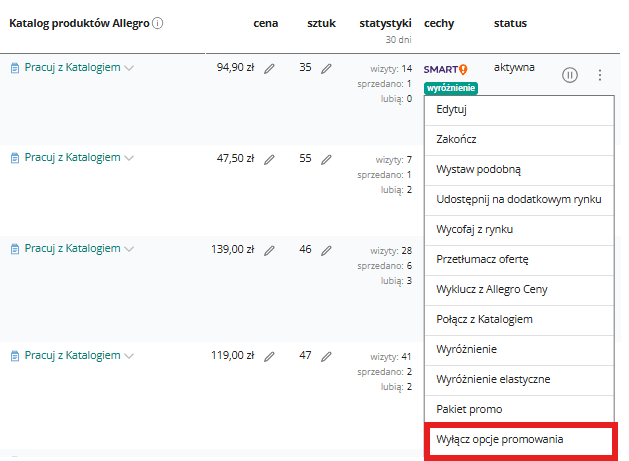
Task: Choose Edytuj from the context menu
Action: (519, 110)
